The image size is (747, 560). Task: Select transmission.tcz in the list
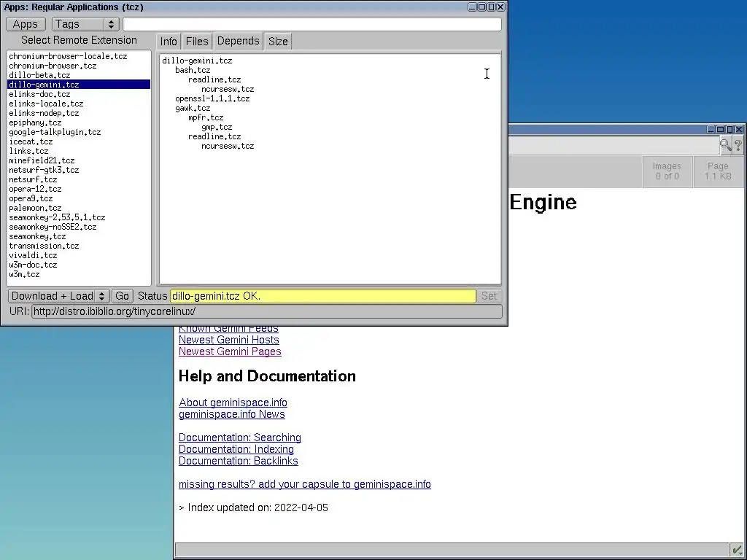79,246
